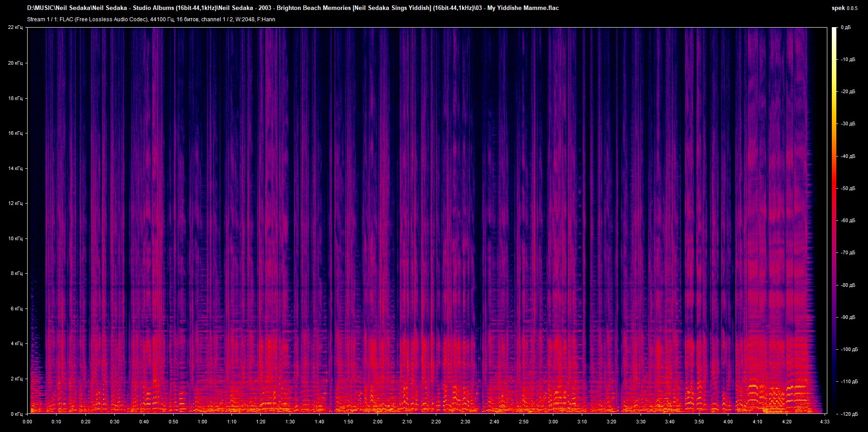Click the vertical dB color gradient bar
The image size is (868, 432).
pyautogui.click(x=834, y=220)
